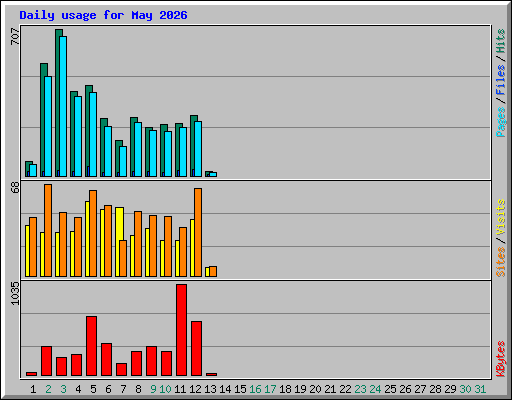512x400 pixels.
Task: Click day 1 on the x-axis
Action: tap(33, 389)
